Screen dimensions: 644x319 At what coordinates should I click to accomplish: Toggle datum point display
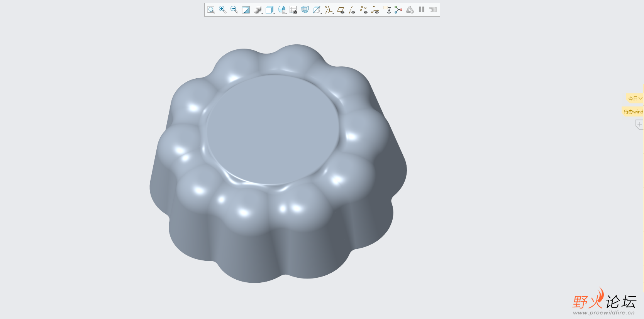pos(363,10)
